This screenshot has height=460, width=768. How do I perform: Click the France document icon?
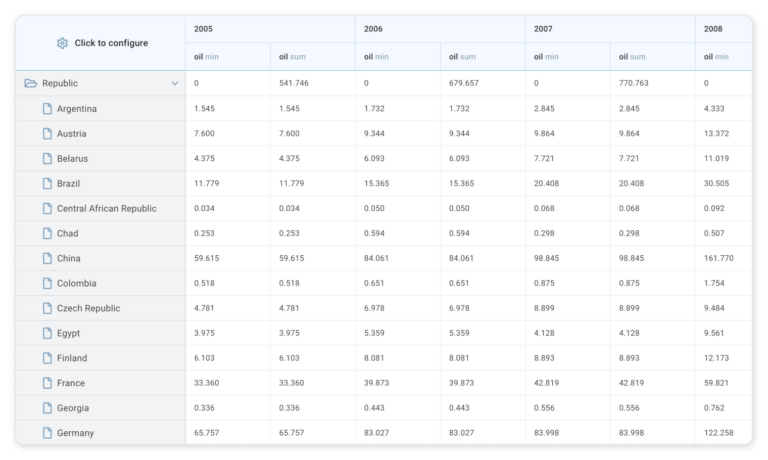(x=47, y=384)
